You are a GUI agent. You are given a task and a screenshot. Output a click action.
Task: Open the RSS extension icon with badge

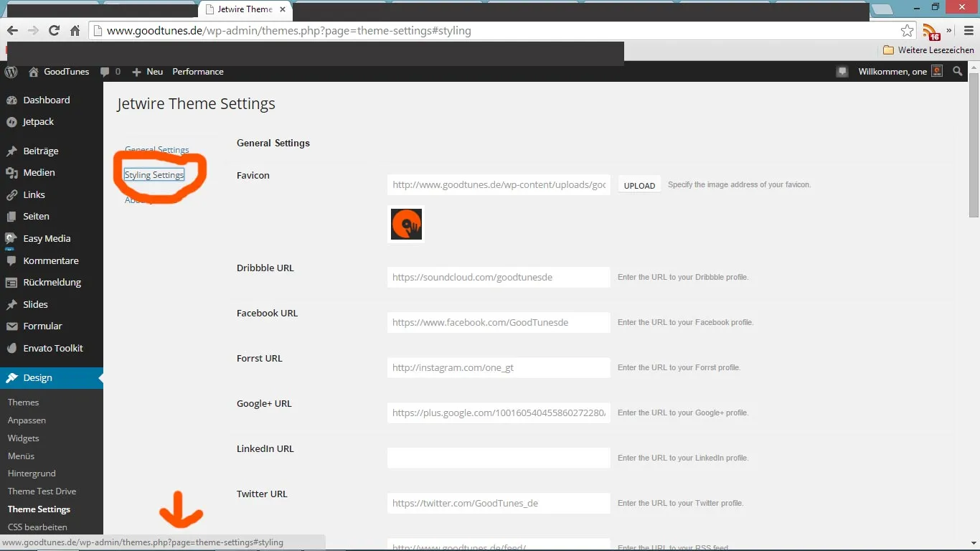[x=930, y=32]
